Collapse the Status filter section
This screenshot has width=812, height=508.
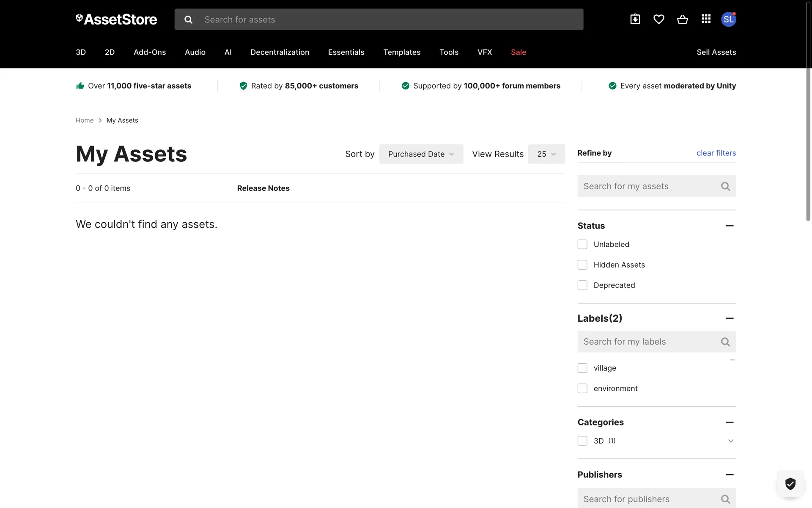pos(730,226)
